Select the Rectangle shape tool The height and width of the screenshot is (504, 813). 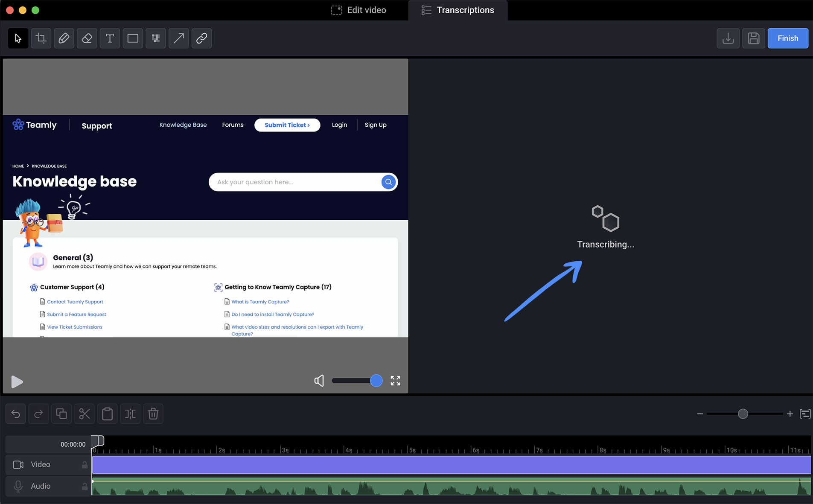point(133,38)
